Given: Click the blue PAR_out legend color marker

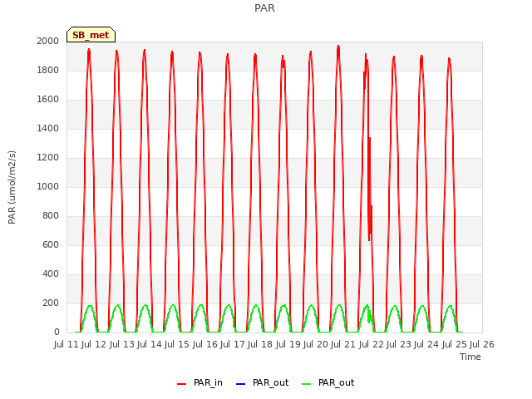Looking at the screenshot, I should [x=240, y=384].
